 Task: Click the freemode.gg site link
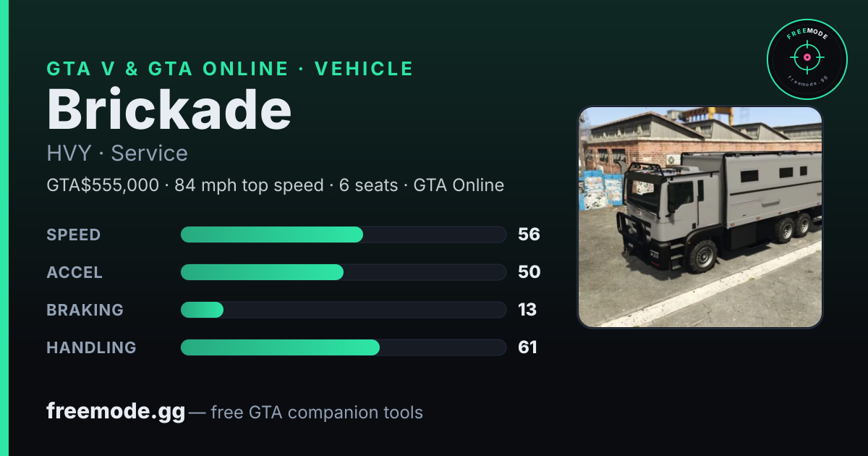[116, 412]
